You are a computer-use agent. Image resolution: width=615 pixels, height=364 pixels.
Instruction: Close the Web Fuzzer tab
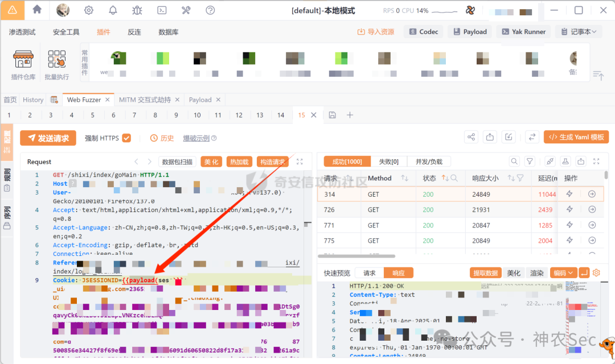tap(108, 100)
